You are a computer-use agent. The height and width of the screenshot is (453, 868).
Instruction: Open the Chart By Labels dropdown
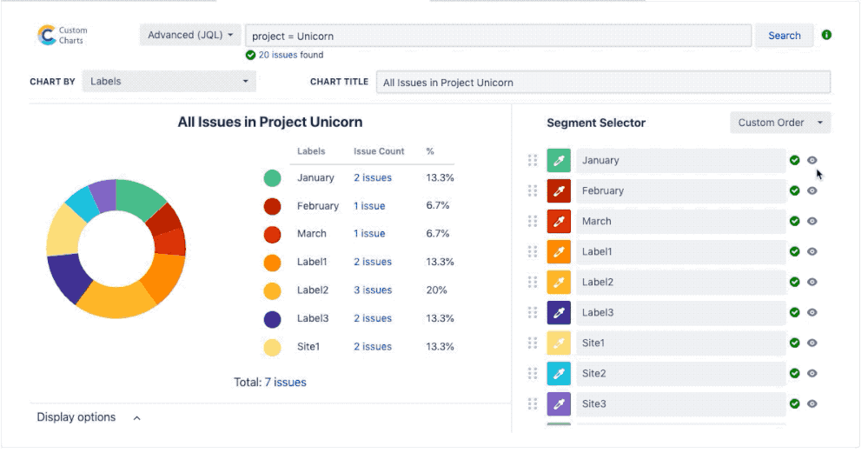(x=169, y=82)
